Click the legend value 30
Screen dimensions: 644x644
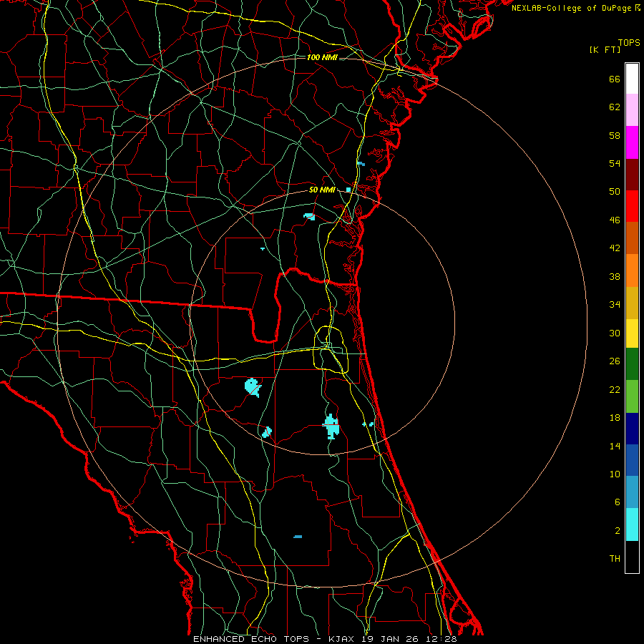[615, 333]
